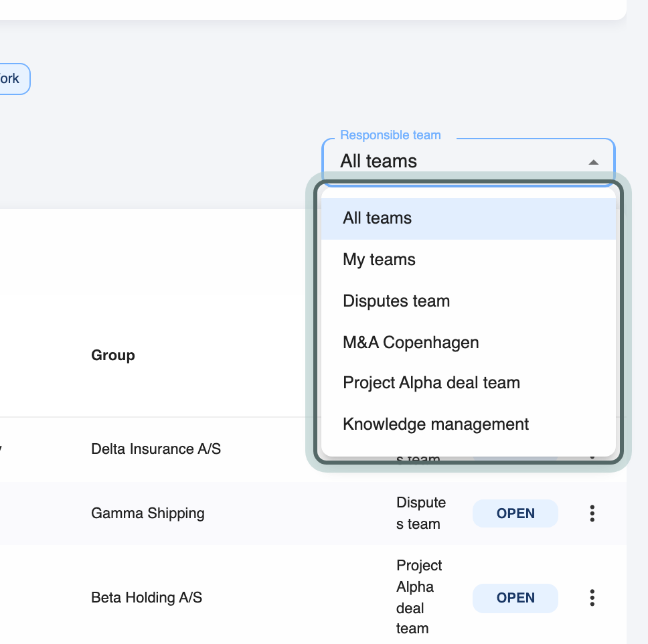Viewport: 648px width, 644px height.
Task: Select Beta Holding A/S cell
Action: 147,598
